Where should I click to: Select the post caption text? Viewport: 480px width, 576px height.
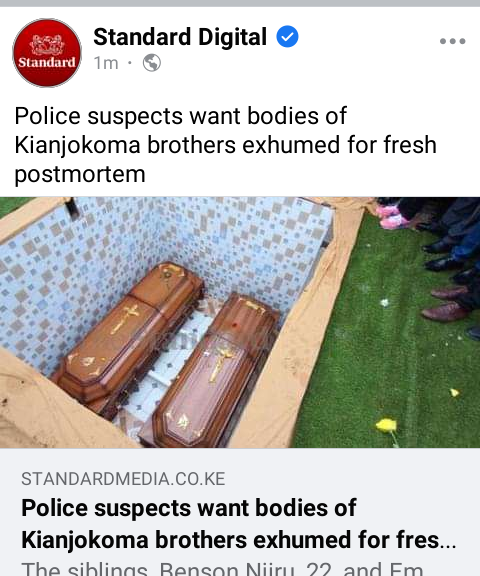tap(225, 145)
